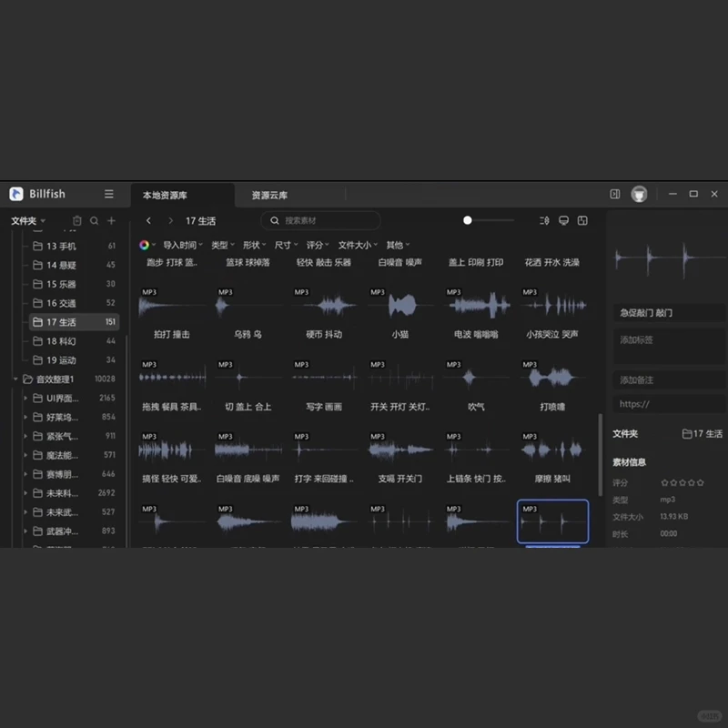The height and width of the screenshot is (728, 728).
Task: Rate the selected mp3 with the first star
Action: [x=665, y=484]
